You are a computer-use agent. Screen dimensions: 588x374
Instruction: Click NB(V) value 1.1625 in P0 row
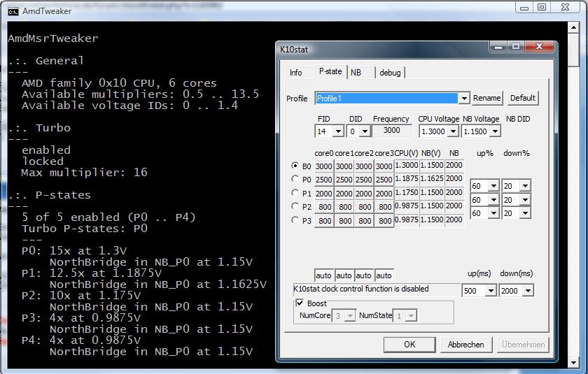click(x=432, y=178)
